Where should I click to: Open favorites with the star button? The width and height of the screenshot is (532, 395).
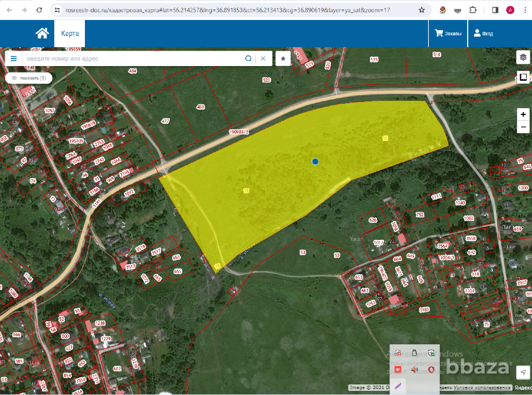click(x=283, y=58)
